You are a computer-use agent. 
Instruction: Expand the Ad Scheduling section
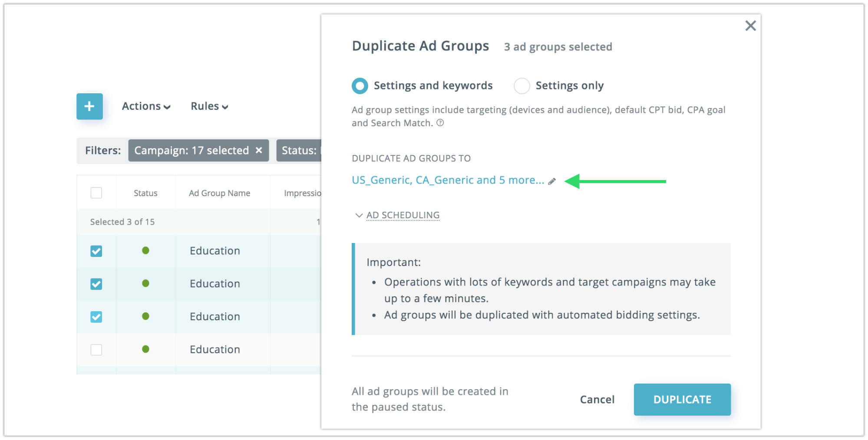402,215
